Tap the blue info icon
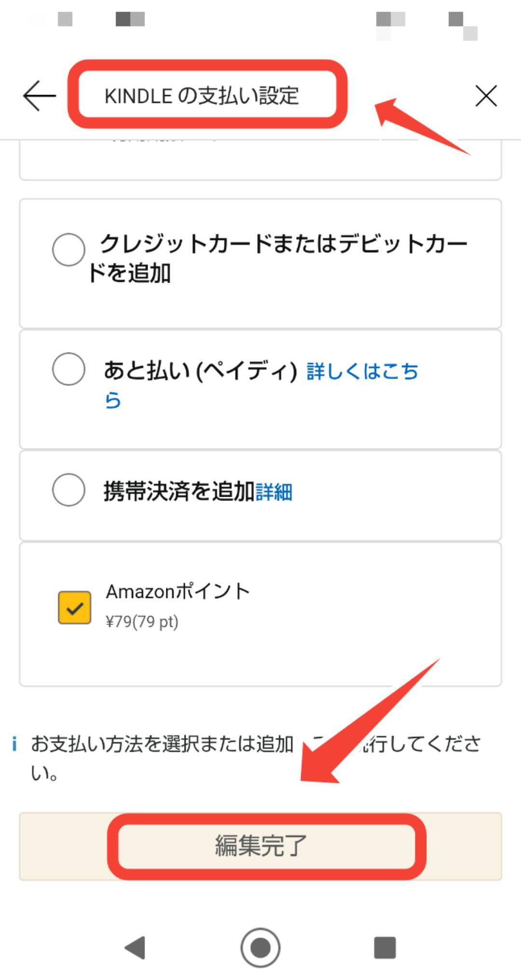521x980 pixels. tap(14, 744)
